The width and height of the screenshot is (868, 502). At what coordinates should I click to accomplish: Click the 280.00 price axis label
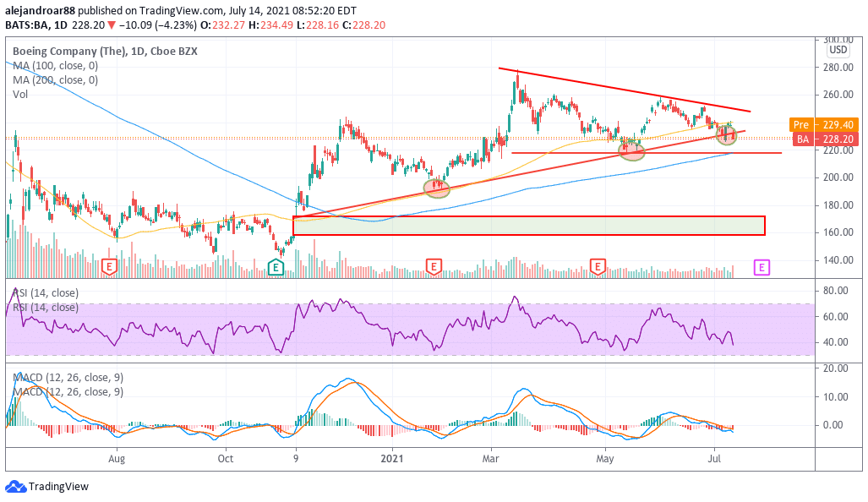click(x=838, y=68)
